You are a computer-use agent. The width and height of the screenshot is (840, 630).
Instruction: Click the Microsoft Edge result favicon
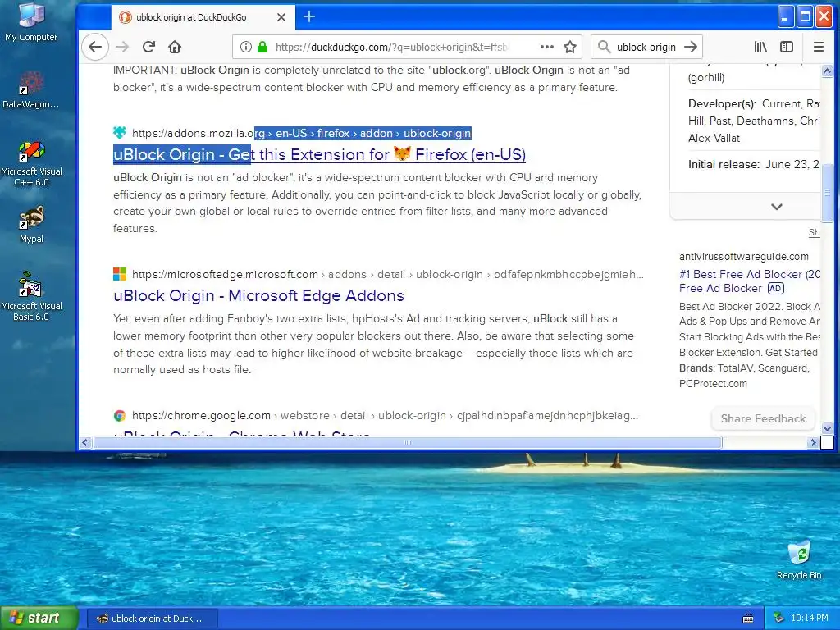pos(120,274)
